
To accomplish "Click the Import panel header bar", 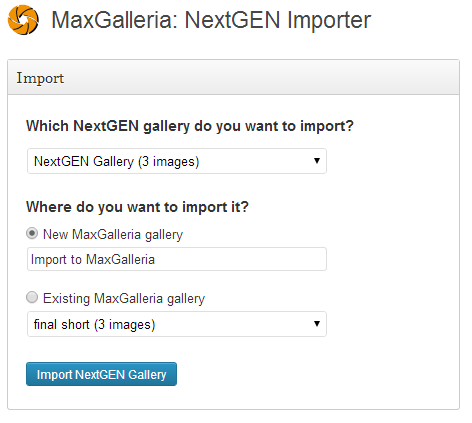I will pos(233,77).
